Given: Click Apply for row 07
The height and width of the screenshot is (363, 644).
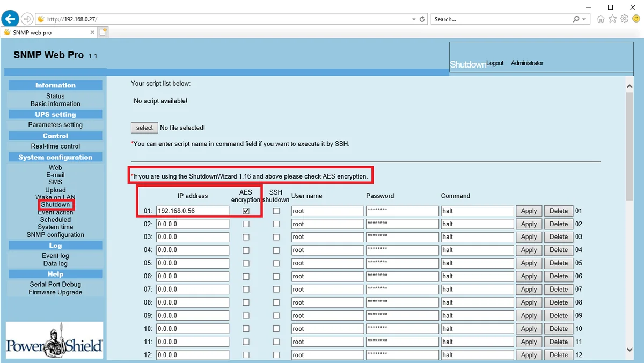Looking at the screenshot, I should [529, 290].
